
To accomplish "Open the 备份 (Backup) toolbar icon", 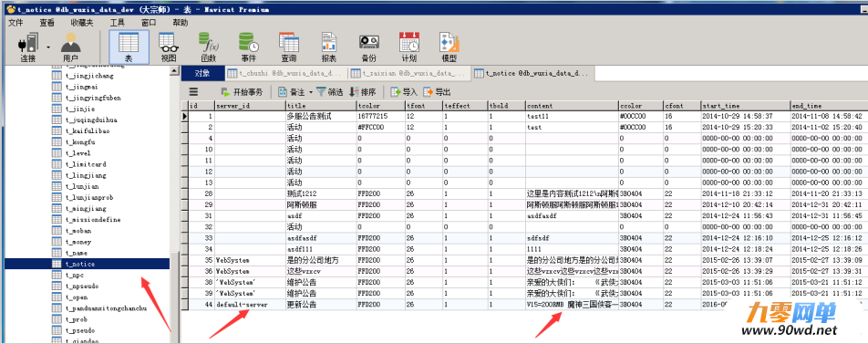I will click(368, 47).
